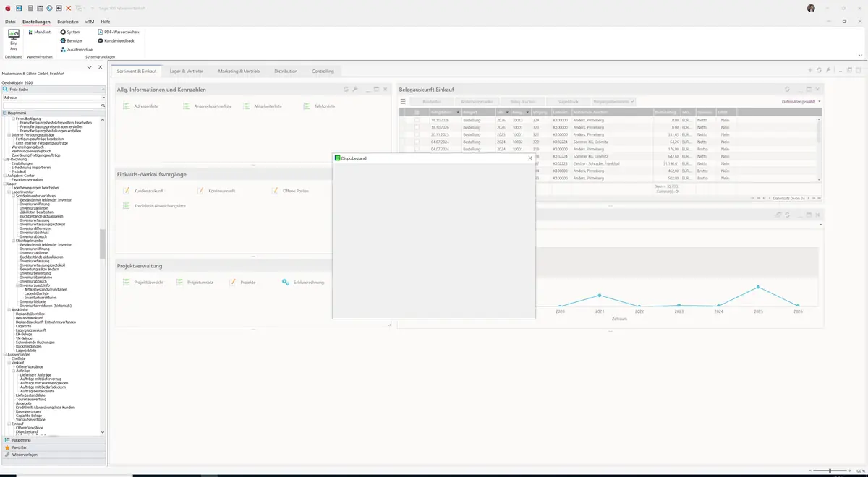Tick the checkbox for the 18.10.2026 row with Vorgang 324
The image size is (868, 477).
[417, 120]
